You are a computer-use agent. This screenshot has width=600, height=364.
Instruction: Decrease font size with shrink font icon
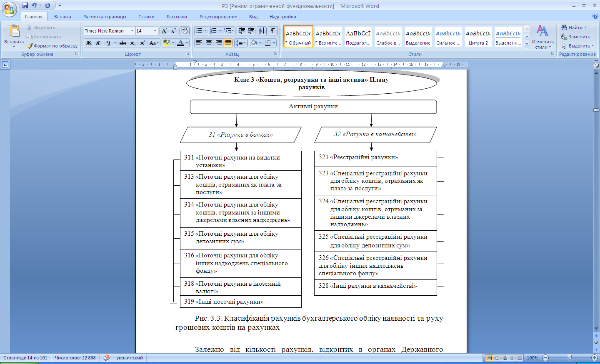tap(173, 31)
